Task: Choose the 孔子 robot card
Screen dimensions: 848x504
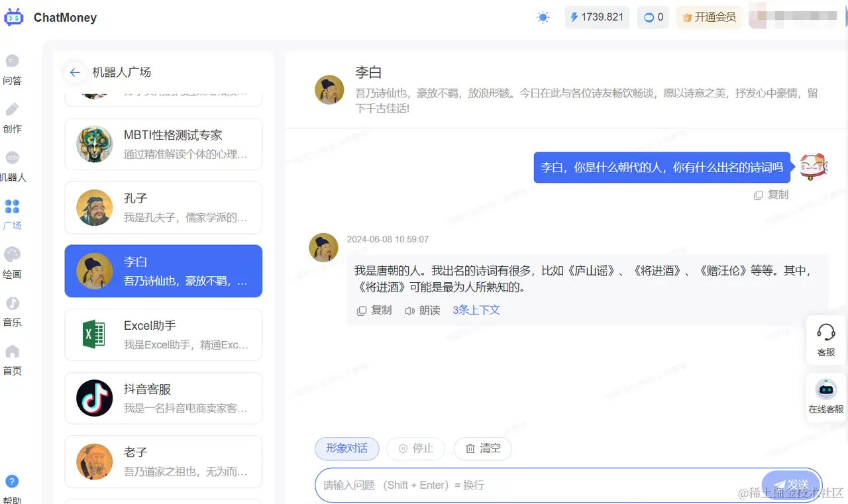Action: 163,207
